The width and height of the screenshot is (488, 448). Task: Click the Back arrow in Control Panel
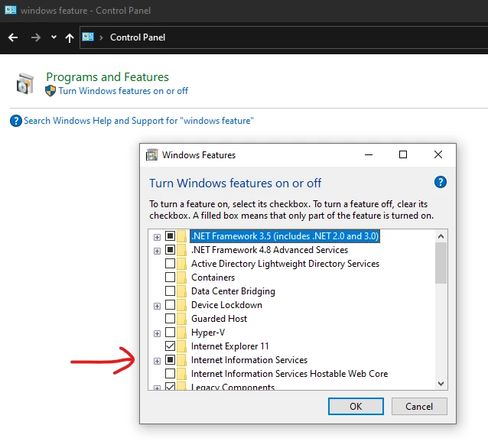pyautogui.click(x=13, y=37)
